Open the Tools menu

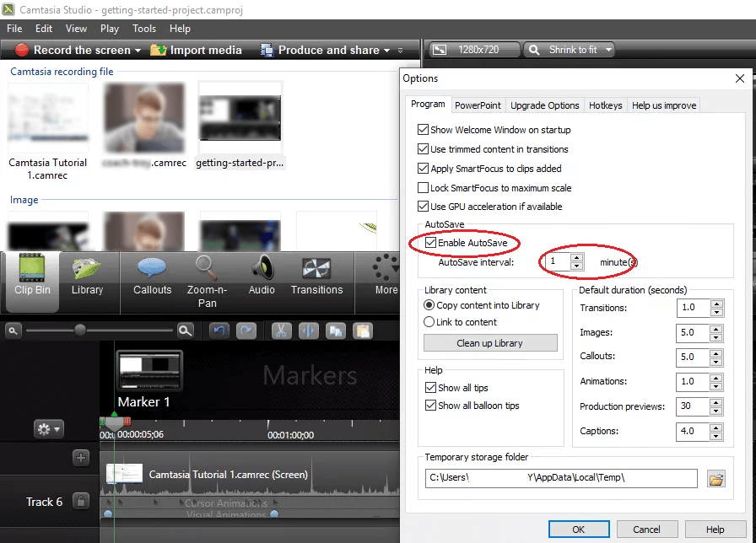(x=144, y=29)
